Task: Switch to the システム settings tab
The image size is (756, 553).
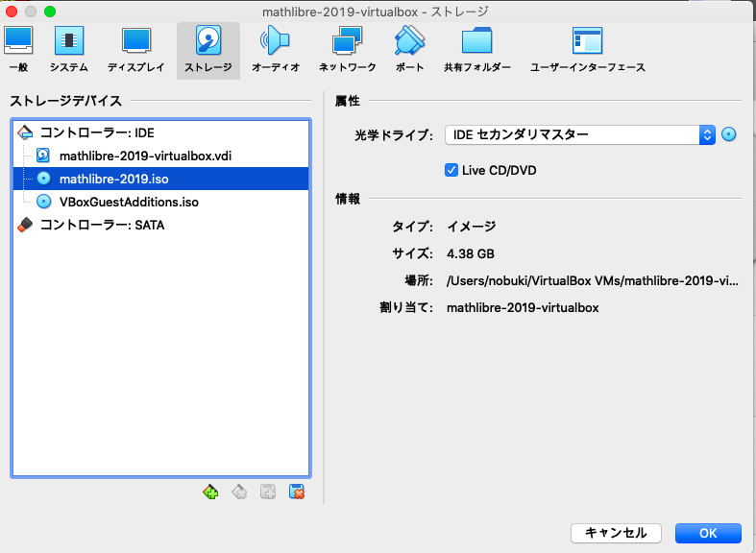Action: [x=69, y=50]
